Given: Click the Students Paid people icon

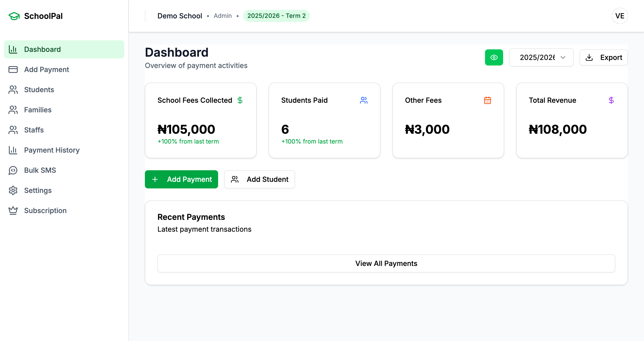Looking at the screenshot, I should click(x=364, y=100).
